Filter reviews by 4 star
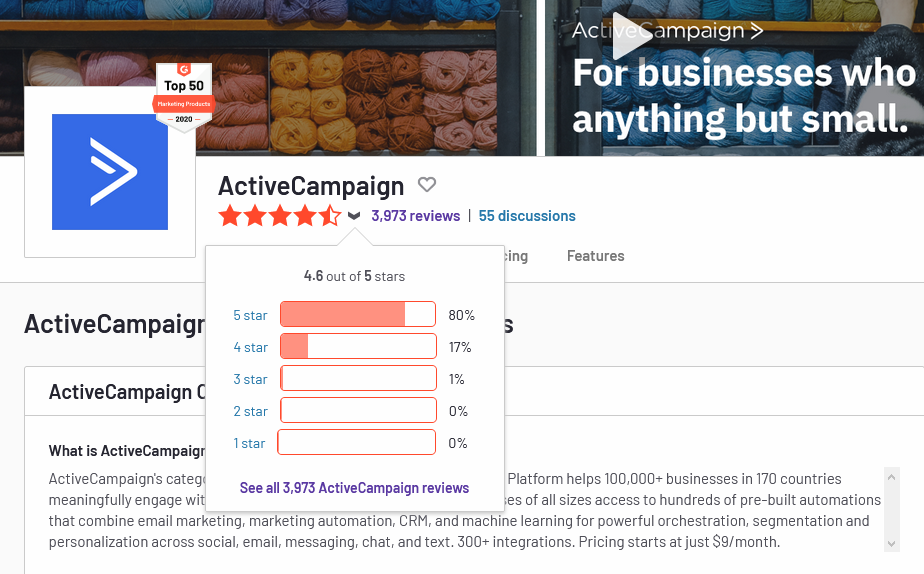Viewport: 924px width, 574px height. click(250, 347)
